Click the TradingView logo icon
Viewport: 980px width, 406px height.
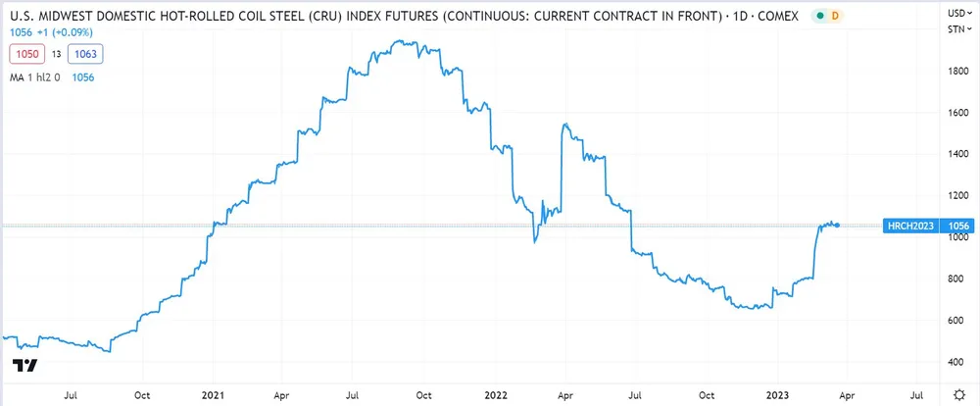25,366
